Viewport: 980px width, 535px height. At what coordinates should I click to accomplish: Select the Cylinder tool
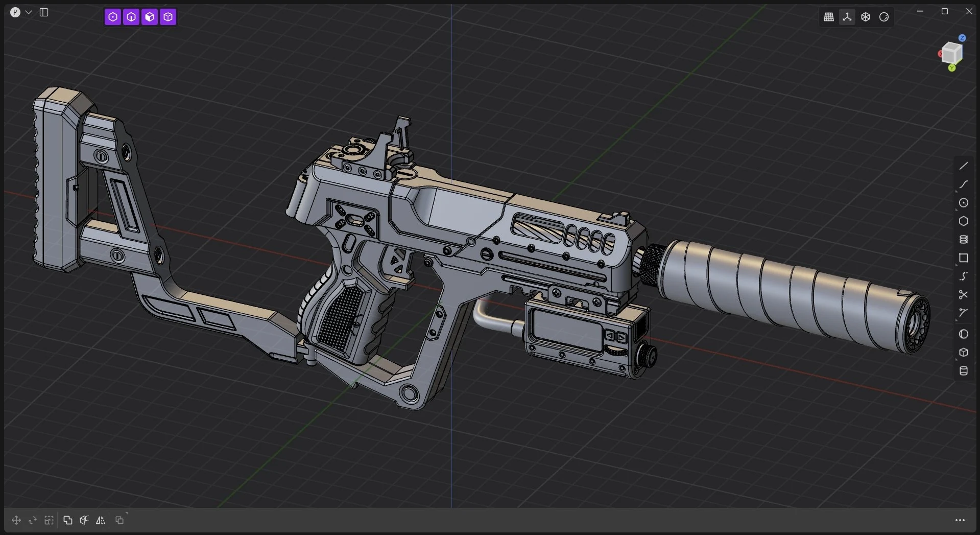(964, 371)
